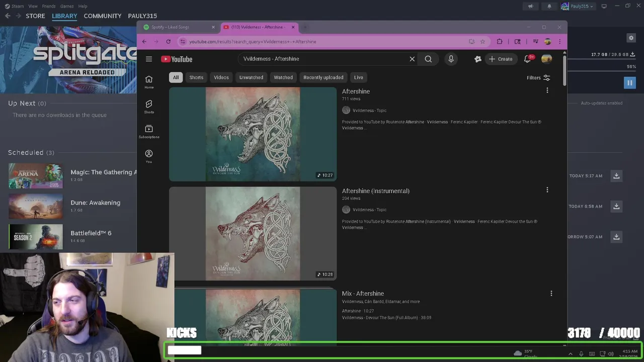644x362 pixels.
Task: Go back in Steam navigation
Action: coord(8,16)
